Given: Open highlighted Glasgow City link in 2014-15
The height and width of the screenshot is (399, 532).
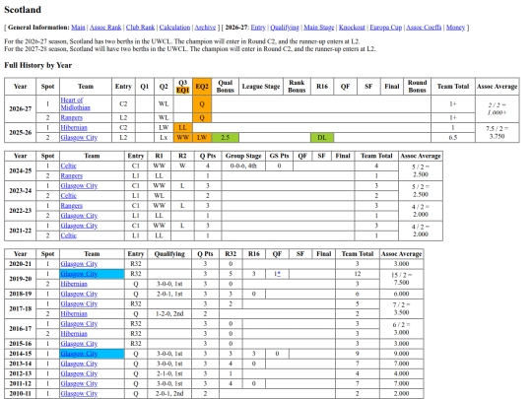Looking at the screenshot, I should 79,354.
